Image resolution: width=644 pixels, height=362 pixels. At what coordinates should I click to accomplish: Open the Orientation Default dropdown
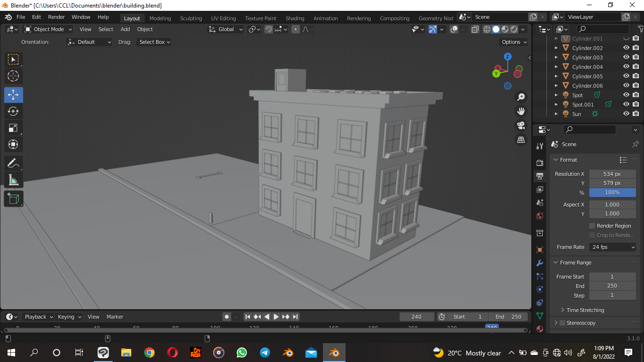click(x=90, y=42)
